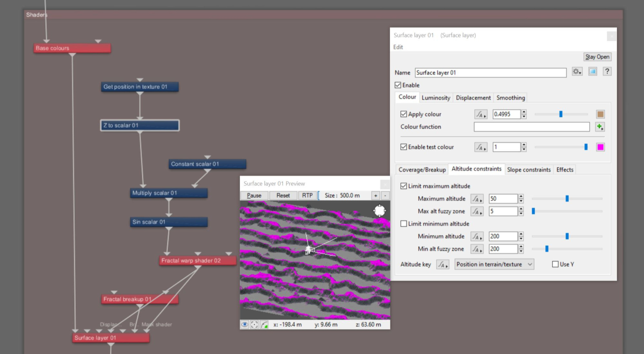
Task: Increment the Apply colour value stepper
Action: tap(524, 112)
